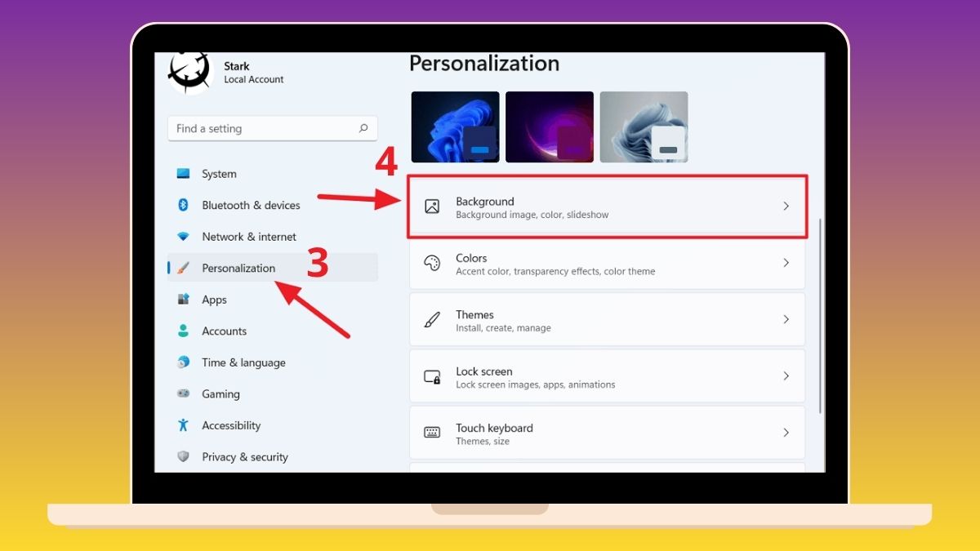Viewport: 980px width, 551px height.
Task: Click the Apps icon in sidebar
Action: [184, 300]
